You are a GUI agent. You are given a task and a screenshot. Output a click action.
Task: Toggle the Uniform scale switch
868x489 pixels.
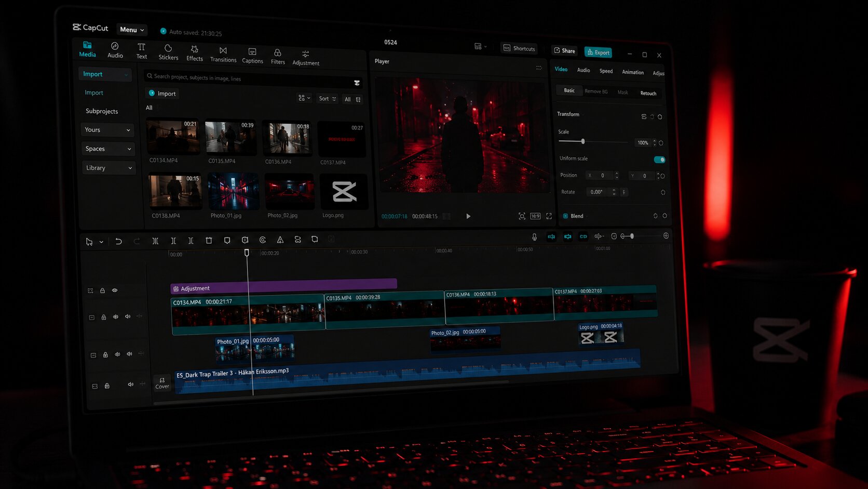[x=659, y=160]
